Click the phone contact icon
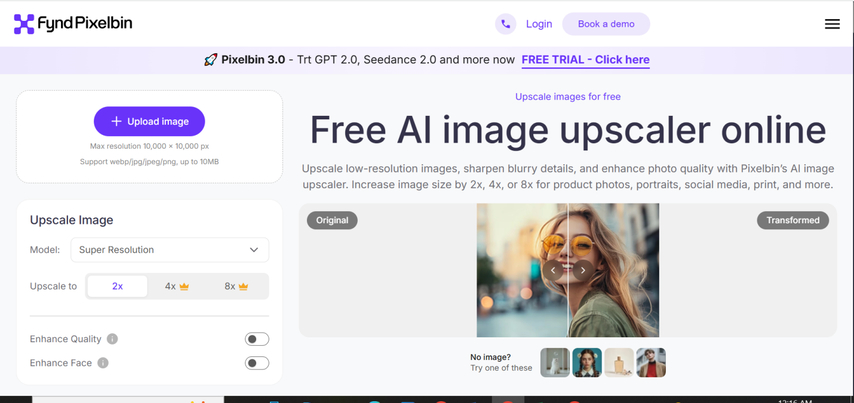 coord(505,24)
